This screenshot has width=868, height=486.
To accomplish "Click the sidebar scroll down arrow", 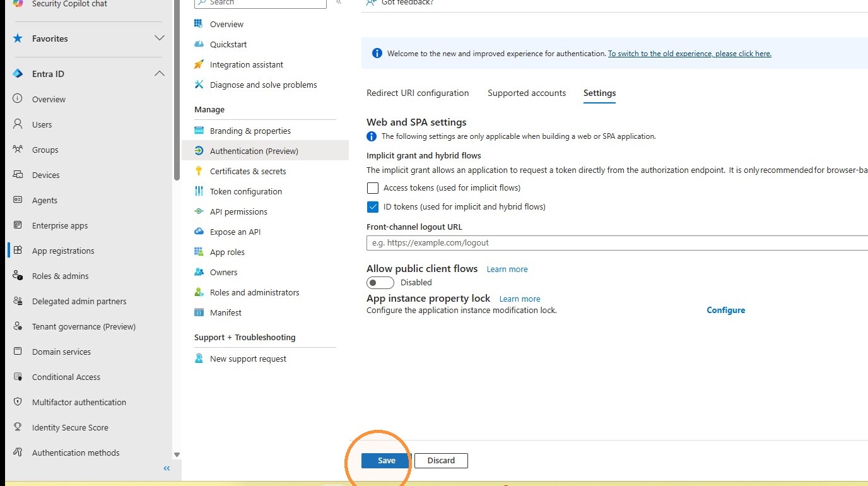I will pyautogui.click(x=177, y=454).
